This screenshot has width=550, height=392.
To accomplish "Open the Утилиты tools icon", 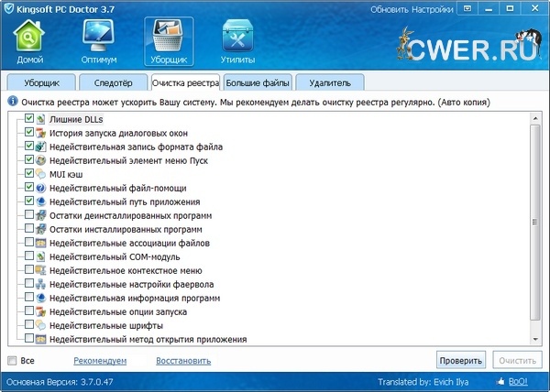I will (x=237, y=40).
